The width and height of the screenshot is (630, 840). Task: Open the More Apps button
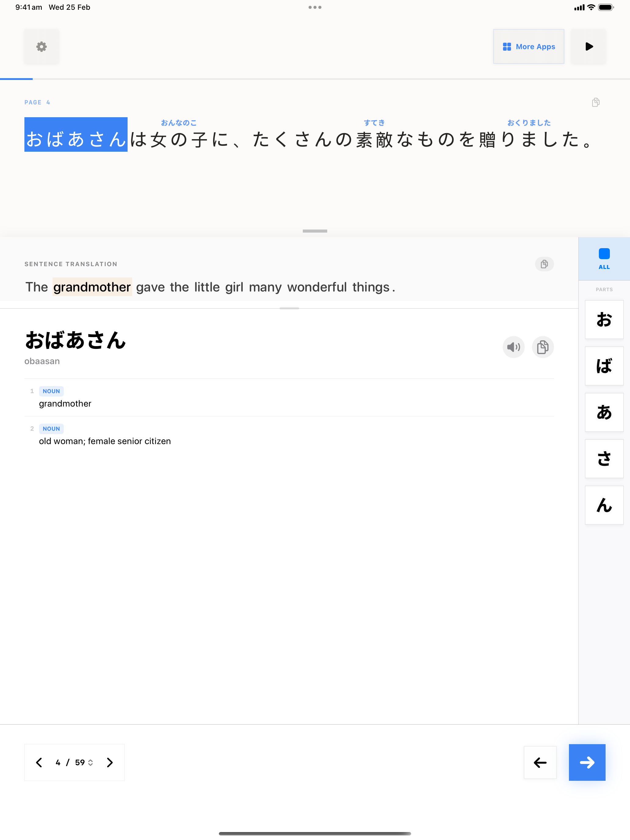click(528, 47)
